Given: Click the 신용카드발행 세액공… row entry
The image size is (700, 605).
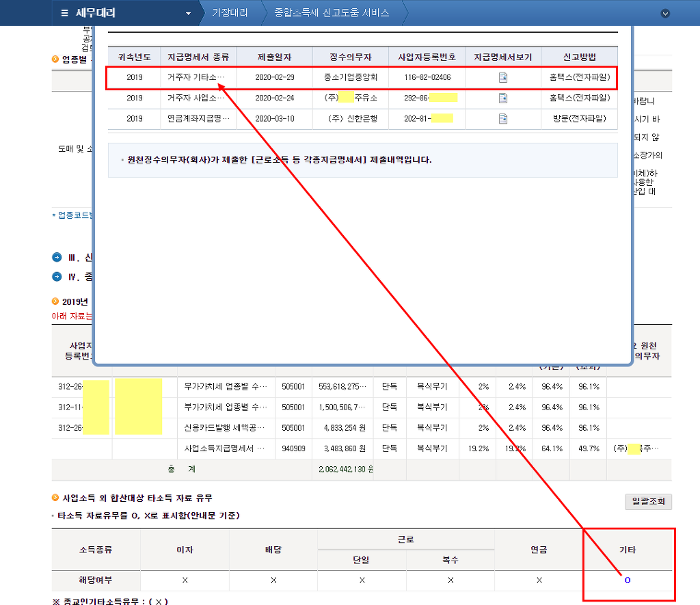Looking at the screenshot, I should pyautogui.click(x=224, y=428).
